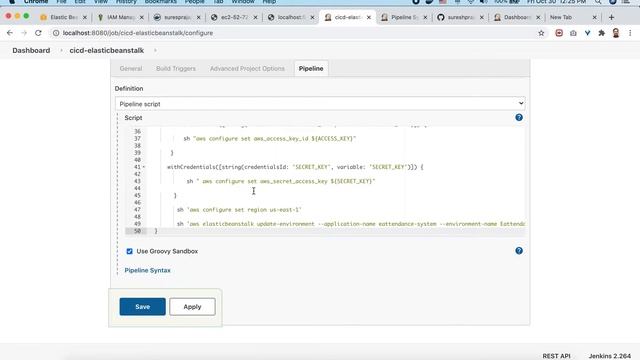This screenshot has height=360, width=640.
Task: Open a new browser tab with plus
Action: point(611,17)
